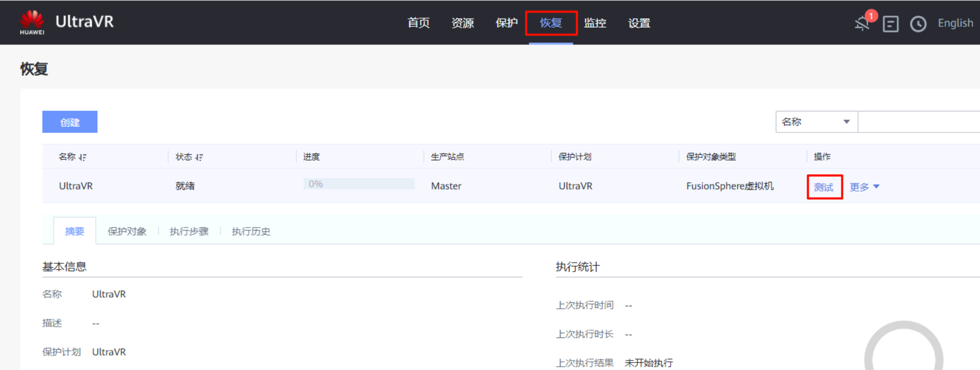Open the 监控 menu
Screen dimensions: 980x370
click(595, 23)
